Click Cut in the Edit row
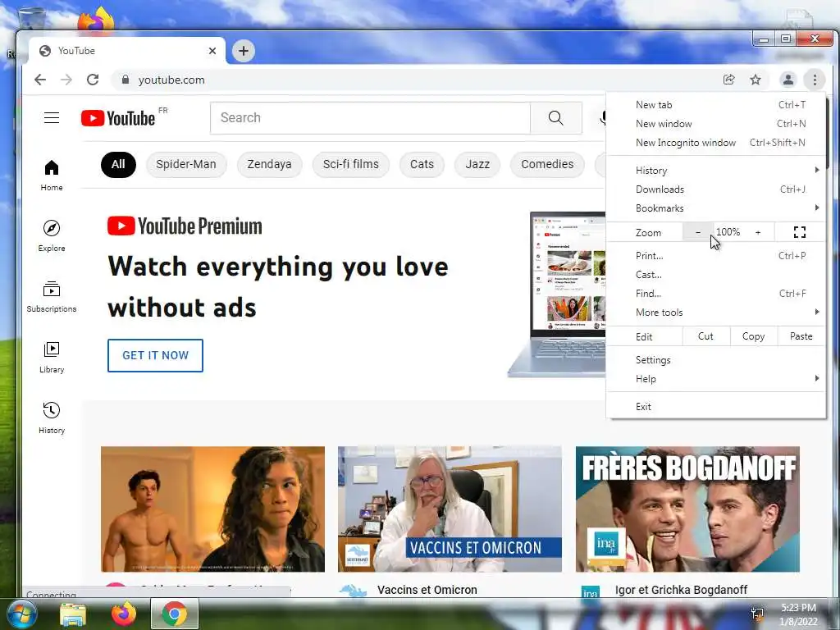 pos(705,336)
